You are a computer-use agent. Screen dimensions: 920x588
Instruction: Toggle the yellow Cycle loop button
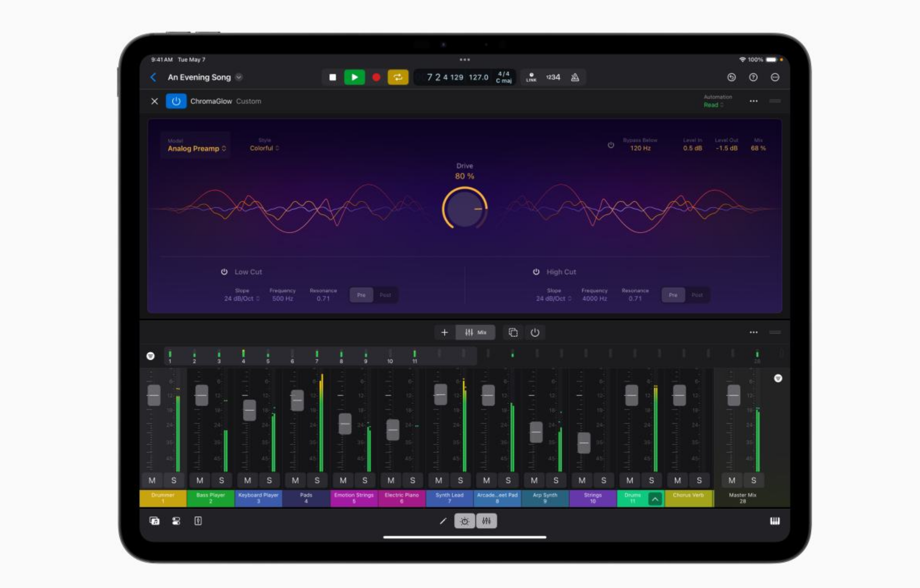(x=397, y=77)
